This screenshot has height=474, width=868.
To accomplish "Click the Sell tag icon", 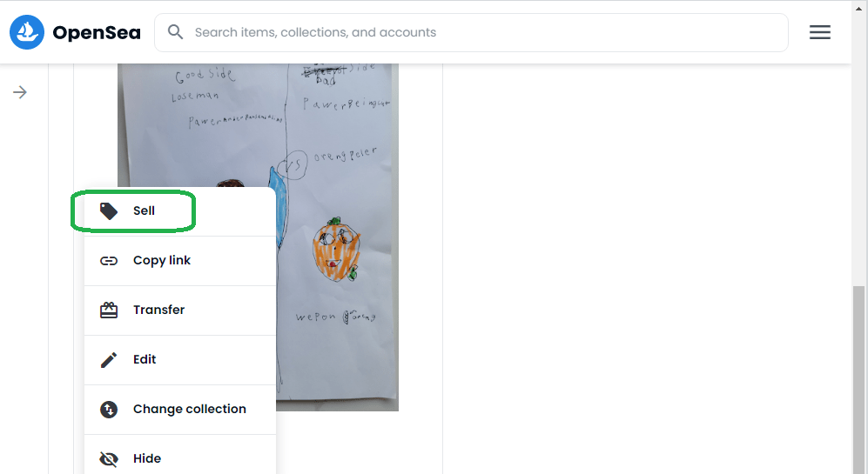I will point(109,210).
